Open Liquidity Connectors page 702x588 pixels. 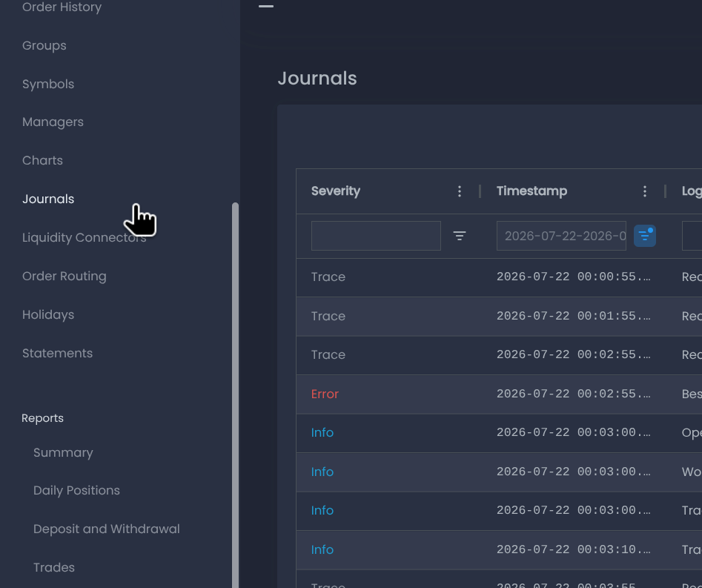pos(85,237)
